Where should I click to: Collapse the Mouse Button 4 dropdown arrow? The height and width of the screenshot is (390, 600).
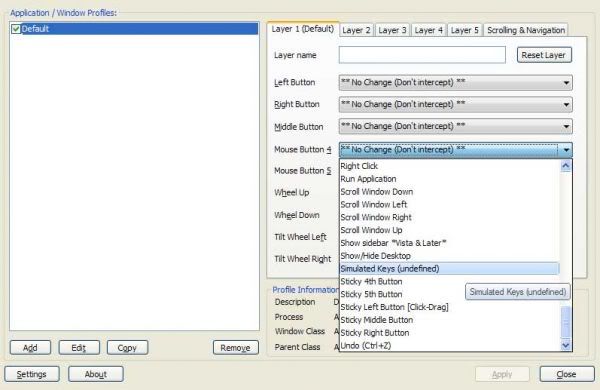pyautogui.click(x=566, y=150)
